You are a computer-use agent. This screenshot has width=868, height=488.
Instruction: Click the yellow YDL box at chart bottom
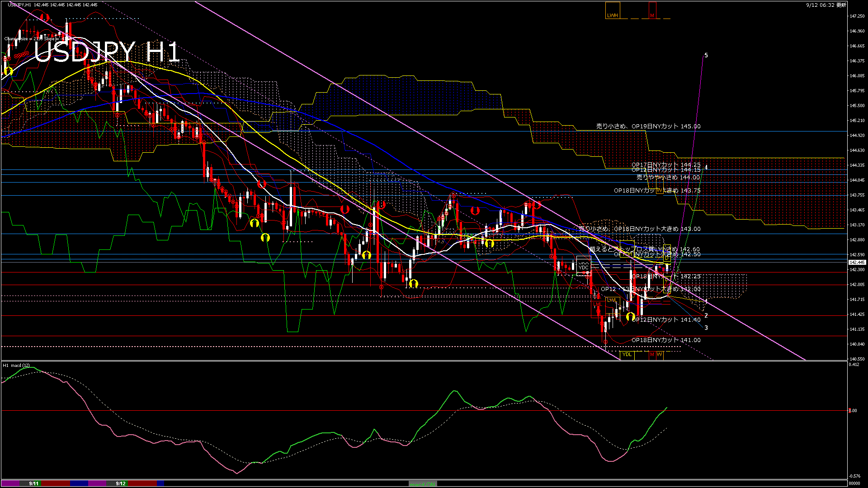pyautogui.click(x=627, y=355)
